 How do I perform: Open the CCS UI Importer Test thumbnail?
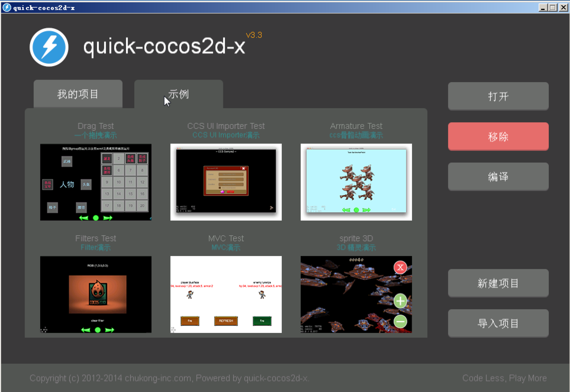(226, 182)
